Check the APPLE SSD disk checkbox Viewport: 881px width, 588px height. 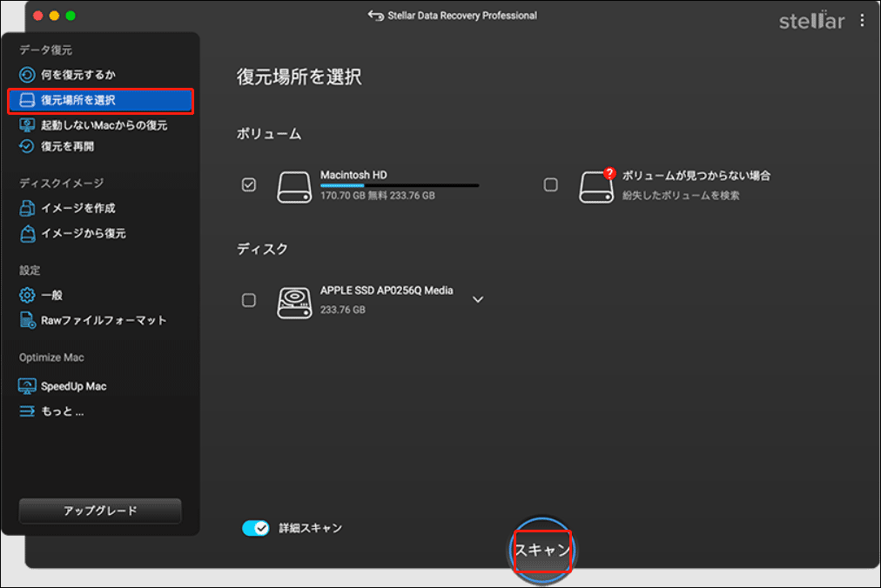[249, 299]
